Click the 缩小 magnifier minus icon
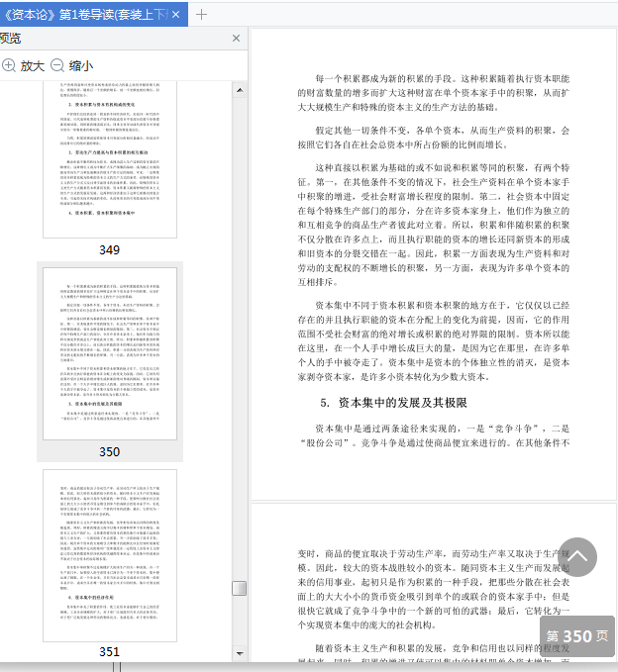Image resolution: width=618 pixels, height=672 pixels. tap(57, 65)
